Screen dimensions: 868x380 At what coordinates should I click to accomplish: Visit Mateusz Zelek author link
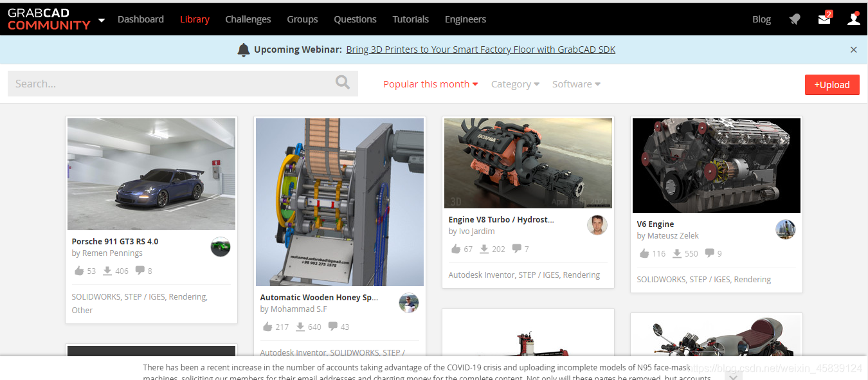(673, 236)
